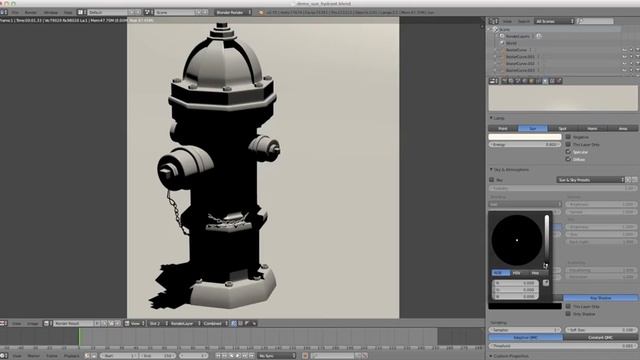Select BezierCurve.001 in the outliner
The width and height of the screenshot is (640, 360).
click(x=520, y=57)
